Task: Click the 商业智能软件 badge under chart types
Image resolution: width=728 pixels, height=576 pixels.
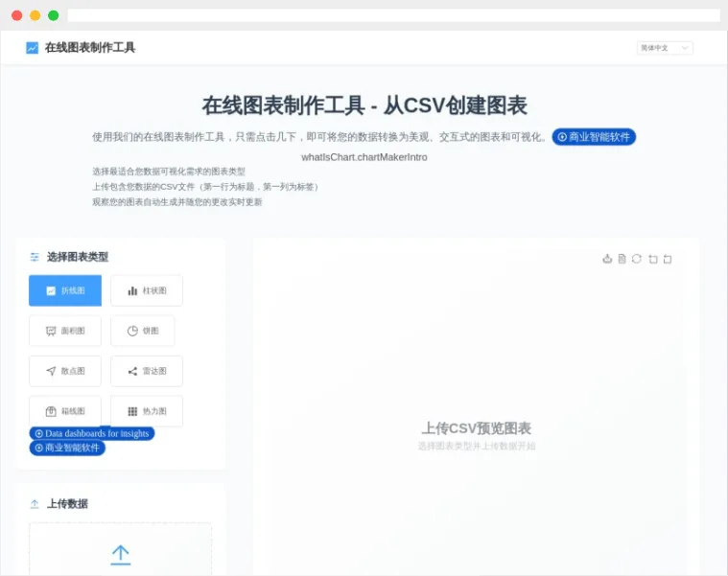Action: (67, 448)
